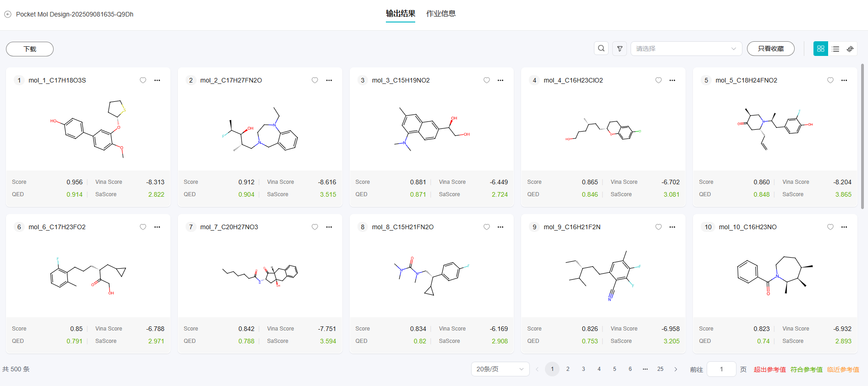Favorite mol_5_C18H24FNO2 with heart icon

(x=830, y=80)
